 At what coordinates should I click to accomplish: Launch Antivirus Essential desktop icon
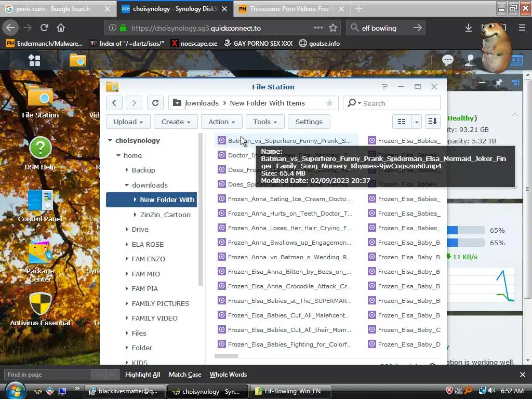click(40, 310)
